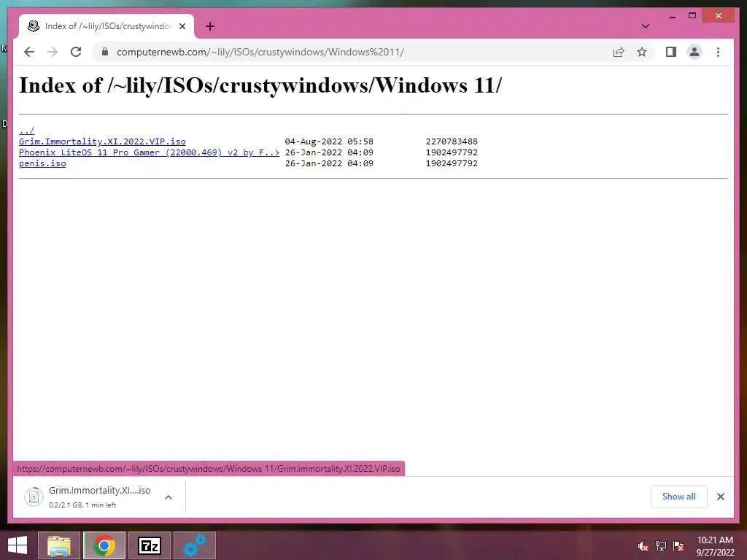Open Action Center flag icon
Image resolution: width=747 pixels, height=560 pixels.
pyautogui.click(x=678, y=546)
